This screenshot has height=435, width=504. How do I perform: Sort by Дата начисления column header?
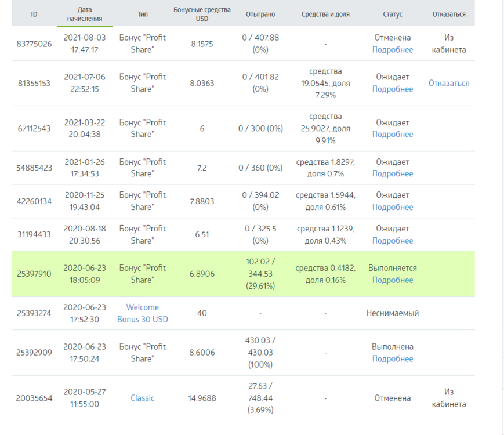click(x=85, y=14)
